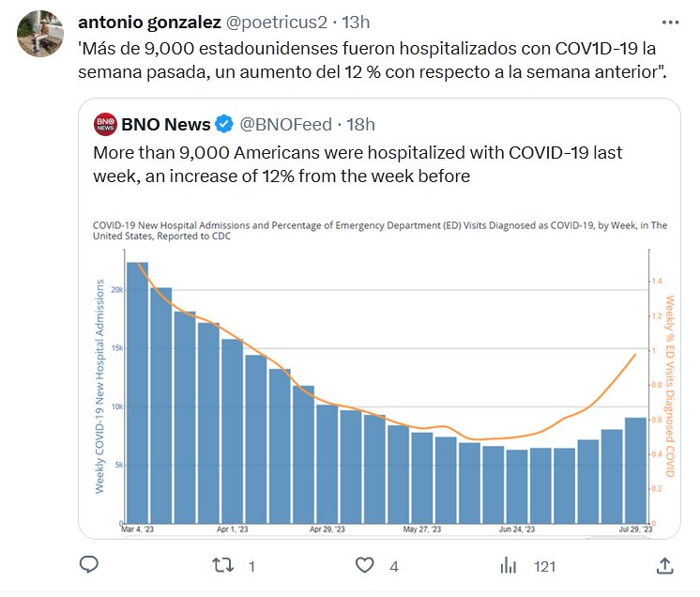
Task: Like the tweet with heart icon
Action: click(365, 565)
